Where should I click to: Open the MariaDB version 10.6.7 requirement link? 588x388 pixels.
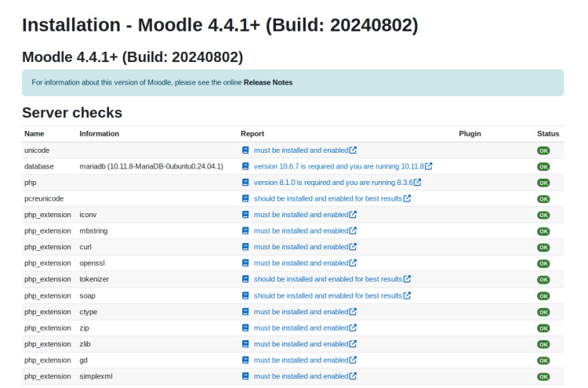tap(338, 166)
